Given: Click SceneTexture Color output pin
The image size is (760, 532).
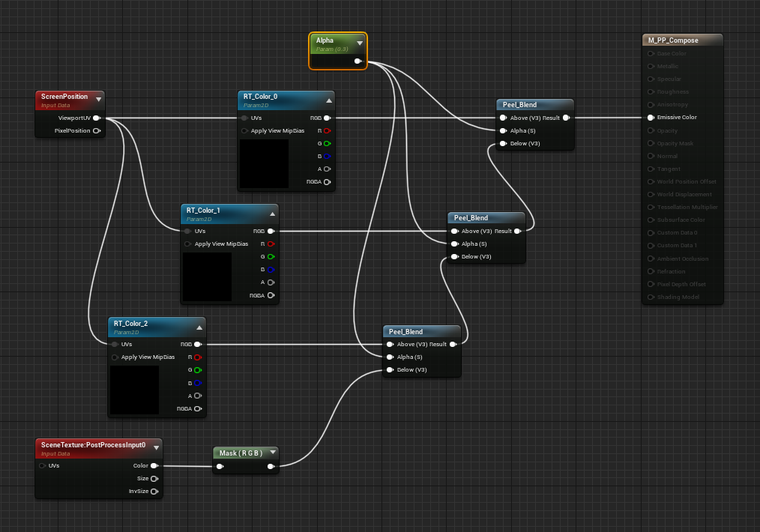Looking at the screenshot, I should tap(154, 465).
